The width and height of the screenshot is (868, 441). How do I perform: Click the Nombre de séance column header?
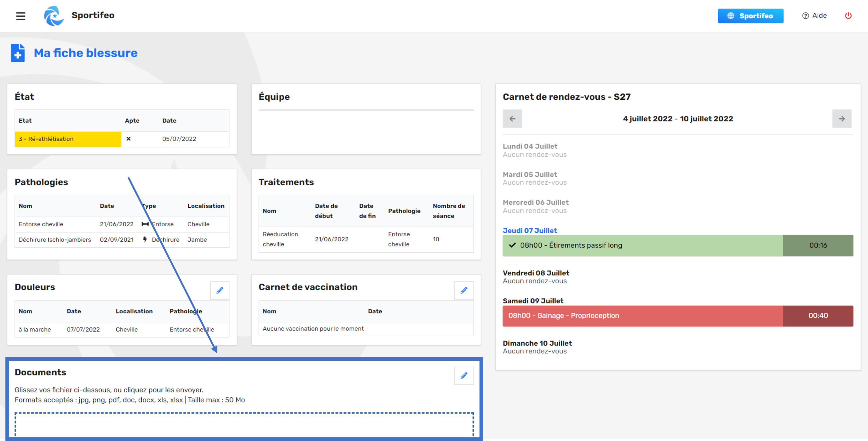pyautogui.click(x=449, y=211)
